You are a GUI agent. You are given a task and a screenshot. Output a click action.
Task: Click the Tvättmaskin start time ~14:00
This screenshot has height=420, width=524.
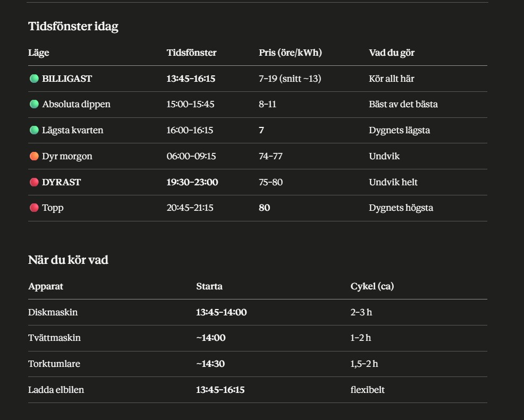point(211,338)
